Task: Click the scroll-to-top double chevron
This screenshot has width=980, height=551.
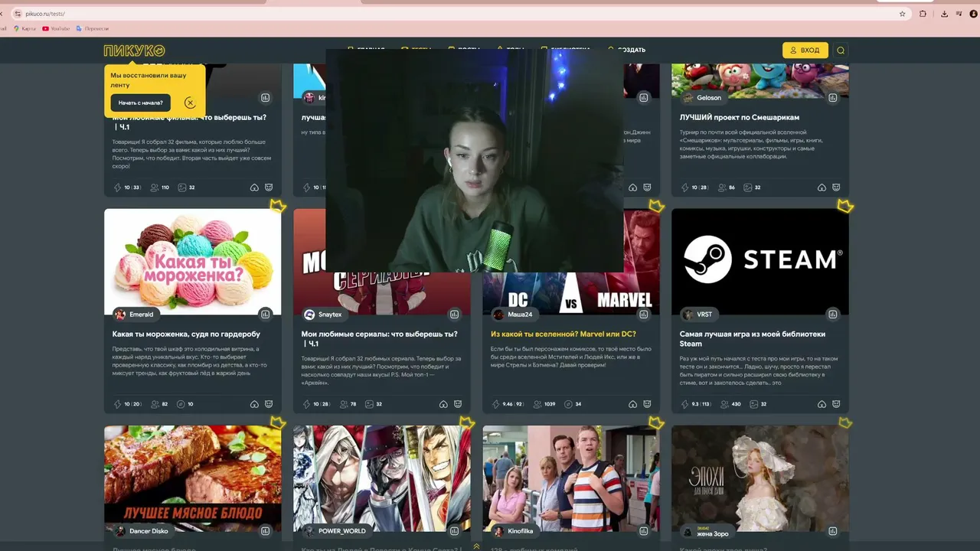Action: (x=476, y=546)
